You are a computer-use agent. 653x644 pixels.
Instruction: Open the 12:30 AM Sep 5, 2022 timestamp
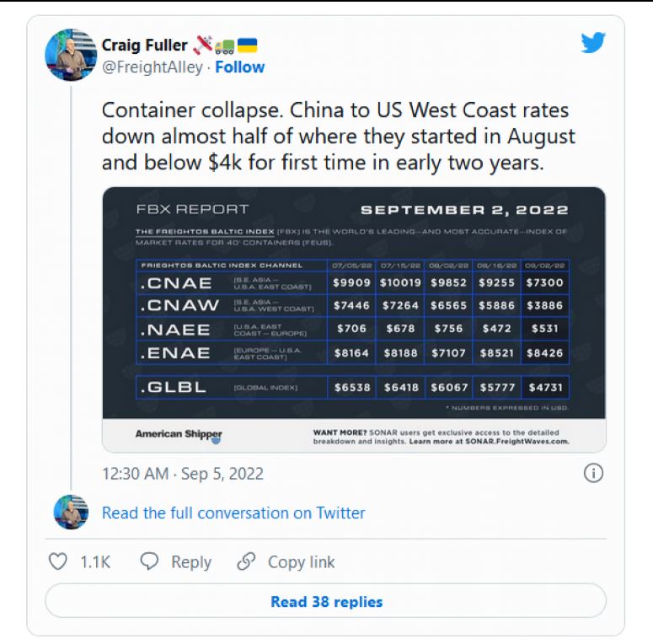183,474
